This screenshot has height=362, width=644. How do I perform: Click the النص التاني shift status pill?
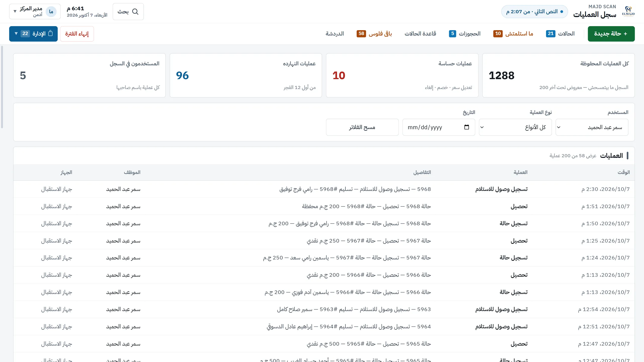(534, 12)
